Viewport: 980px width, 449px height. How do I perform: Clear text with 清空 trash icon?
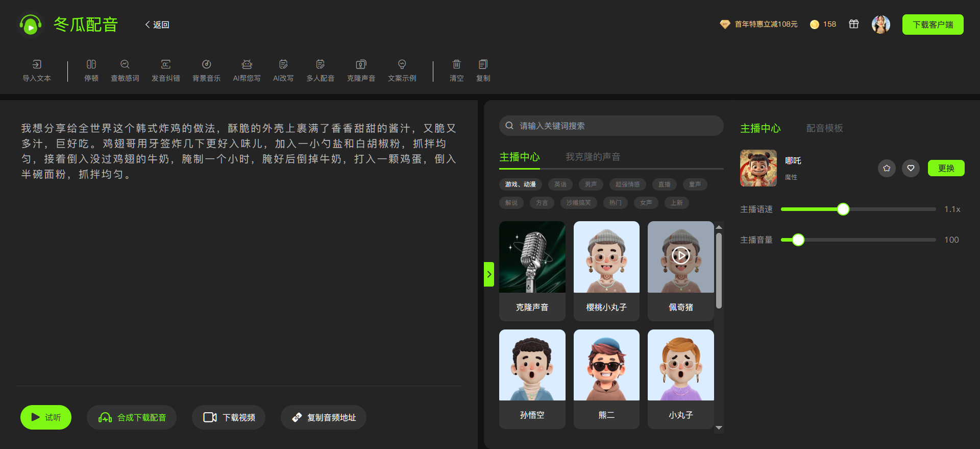tap(457, 64)
